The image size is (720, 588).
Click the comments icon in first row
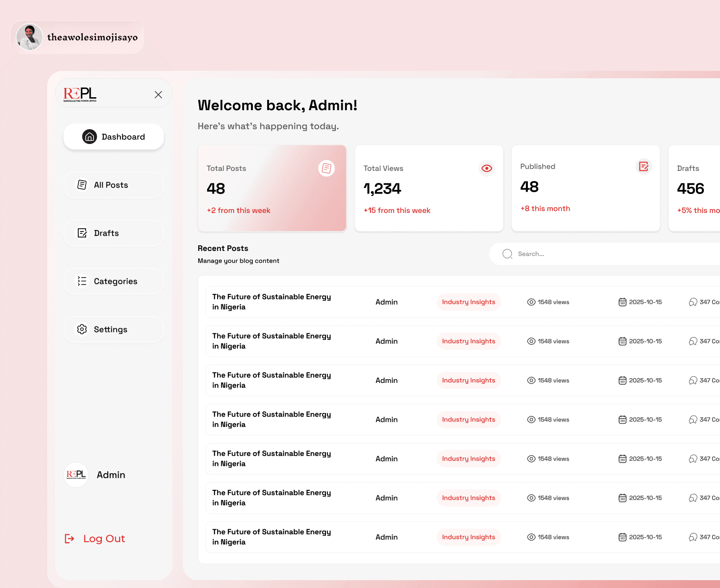[x=693, y=302]
